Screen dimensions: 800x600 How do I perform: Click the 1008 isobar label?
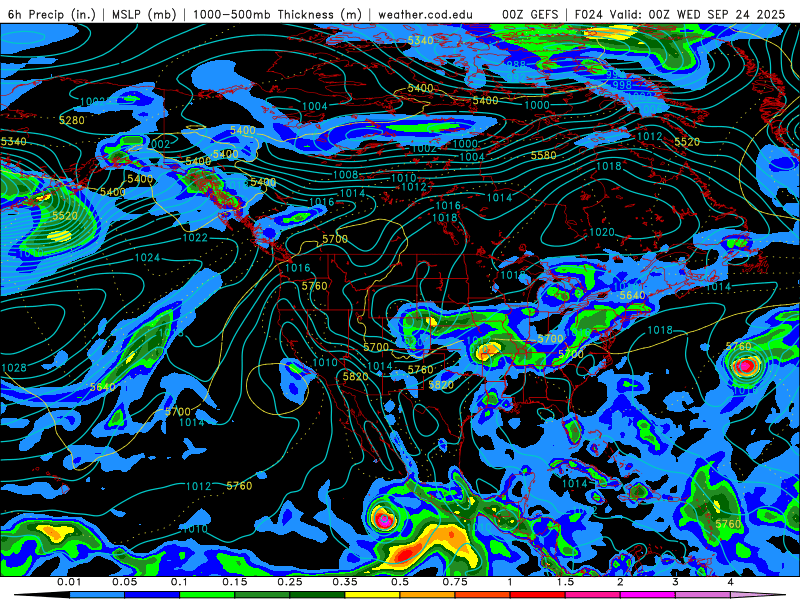click(x=345, y=175)
